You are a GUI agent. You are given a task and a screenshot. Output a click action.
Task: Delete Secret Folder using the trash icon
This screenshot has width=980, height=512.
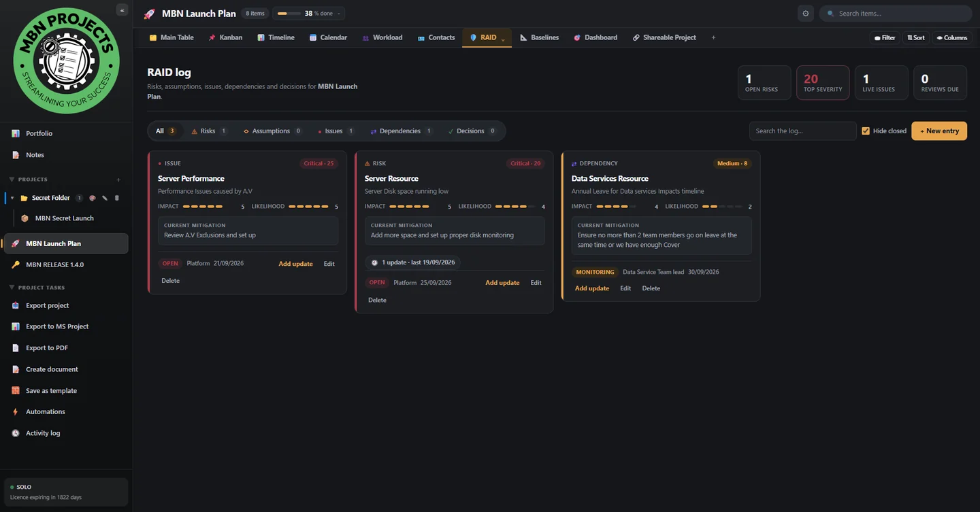pos(117,198)
